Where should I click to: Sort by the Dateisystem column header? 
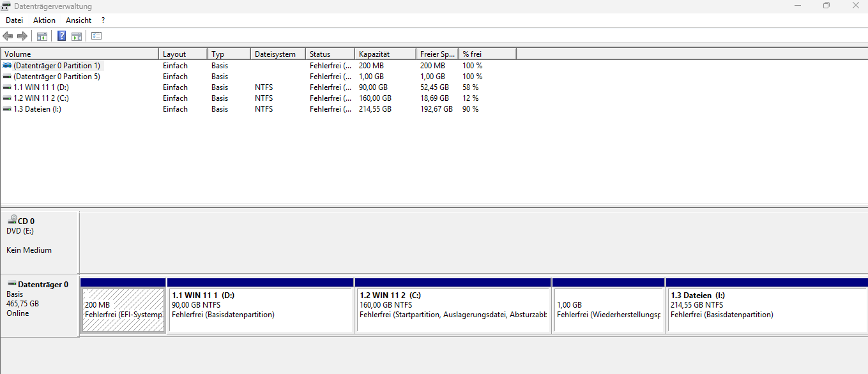click(278, 54)
